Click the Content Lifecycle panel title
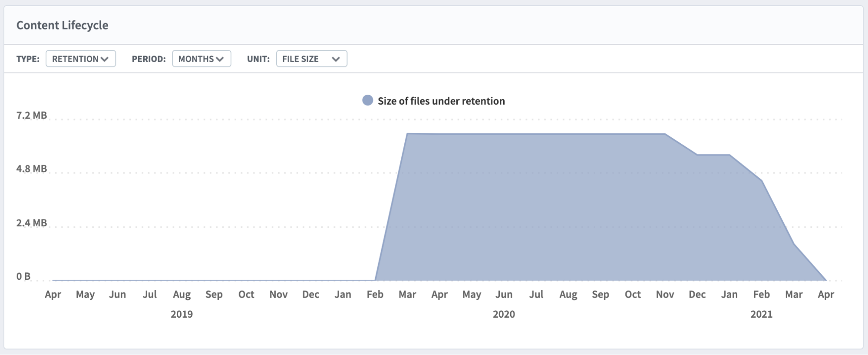 (x=62, y=25)
